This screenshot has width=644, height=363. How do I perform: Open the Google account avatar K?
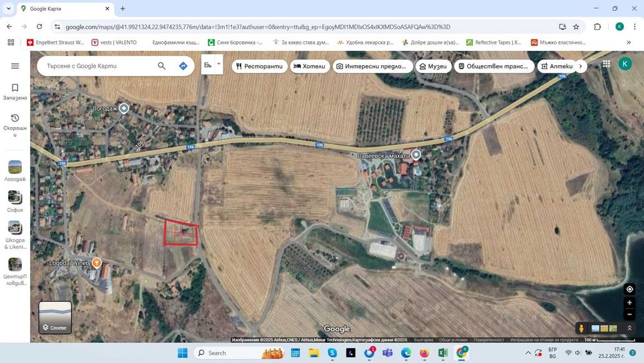coord(625,63)
